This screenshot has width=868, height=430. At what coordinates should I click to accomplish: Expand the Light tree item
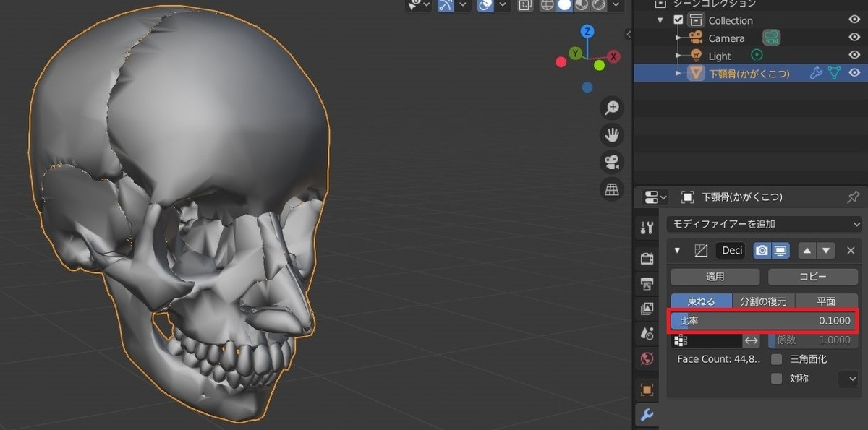pos(678,55)
